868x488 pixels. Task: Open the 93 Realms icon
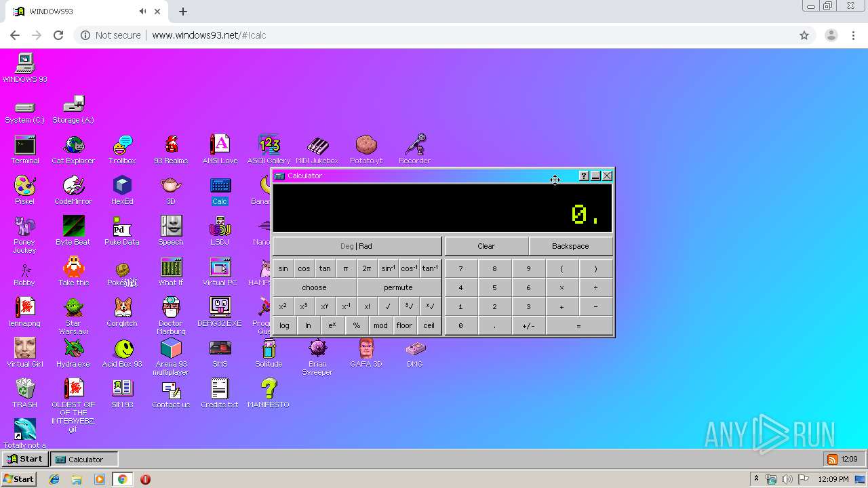pyautogui.click(x=171, y=149)
